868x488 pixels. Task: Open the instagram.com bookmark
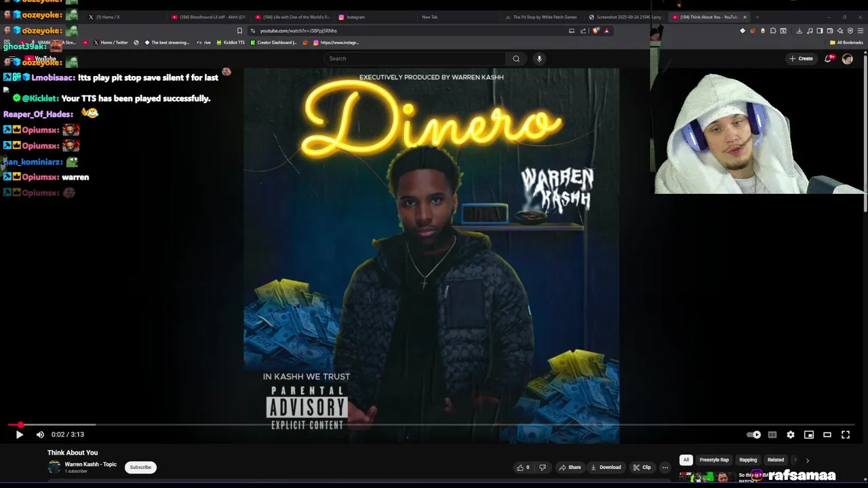point(336,43)
